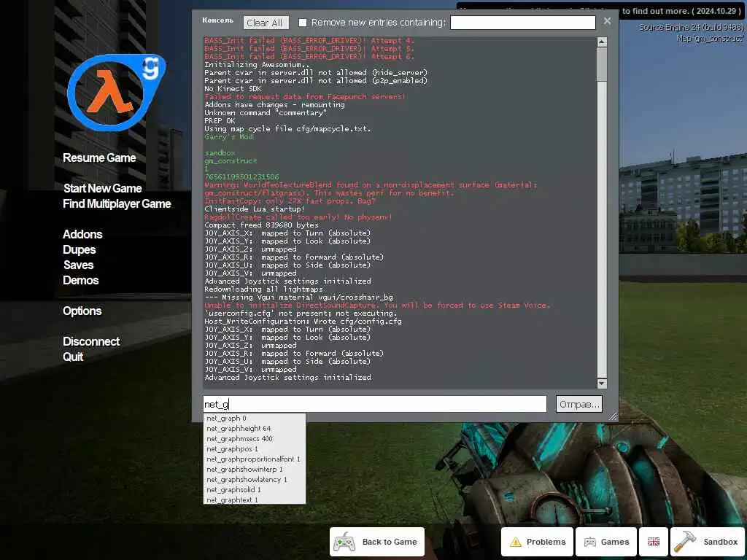The height and width of the screenshot is (560, 747).
Task: Open the Demos menu
Action: click(80, 281)
